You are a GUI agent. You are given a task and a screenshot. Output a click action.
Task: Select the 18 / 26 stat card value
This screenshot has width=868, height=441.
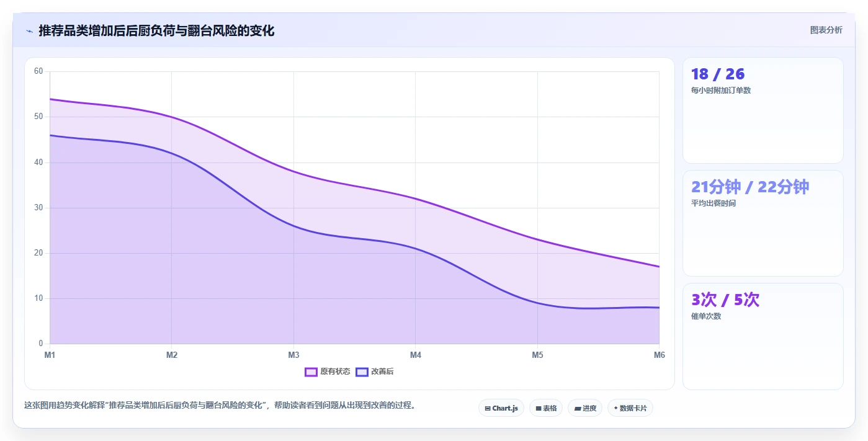(x=718, y=74)
